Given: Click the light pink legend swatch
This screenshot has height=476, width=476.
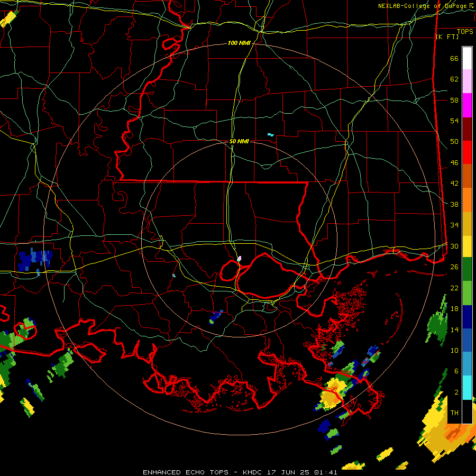Looking at the screenshot, I should [467, 81].
